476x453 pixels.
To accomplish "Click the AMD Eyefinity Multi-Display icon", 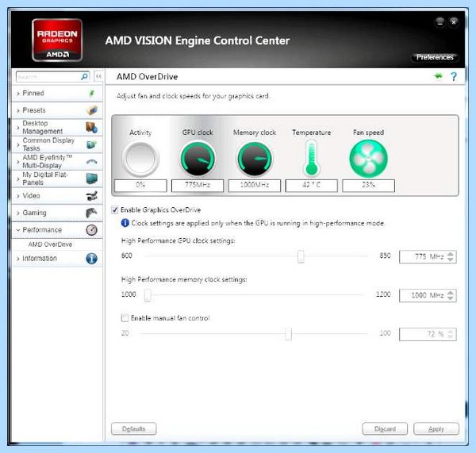I will click(92, 162).
